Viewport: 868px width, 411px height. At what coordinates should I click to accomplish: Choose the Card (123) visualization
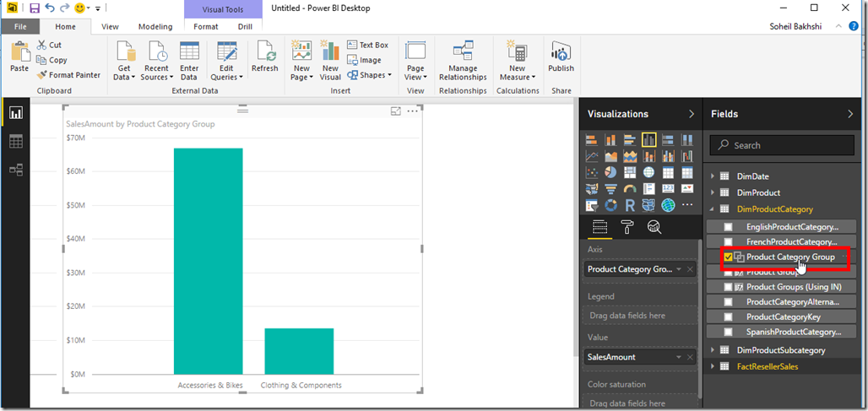[668, 189]
